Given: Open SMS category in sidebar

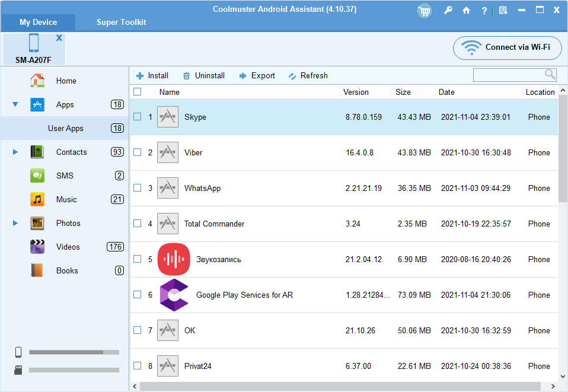Looking at the screenshot, I should (x=65, y=176).
